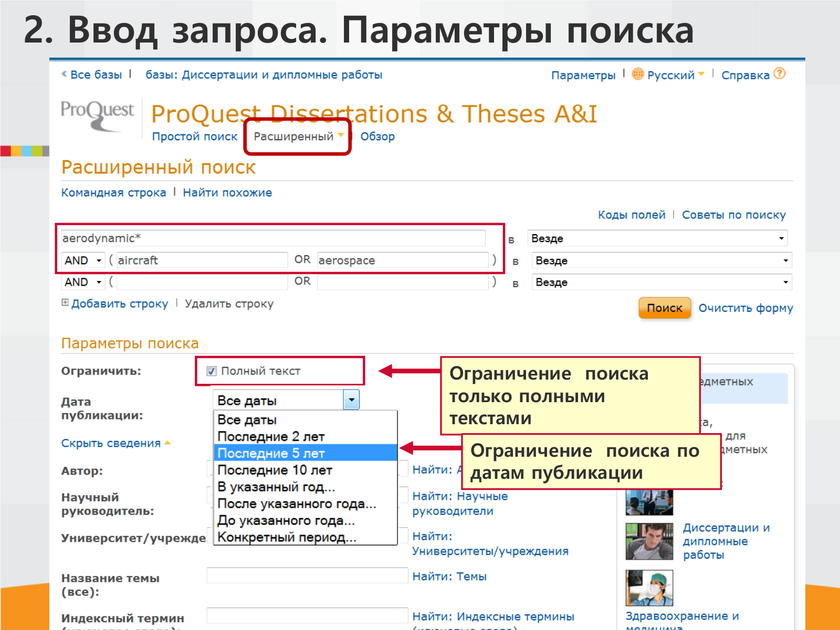The height and width of the screenshot is (630, 840).
Task: Choose Последние 5 лет option
Action: click(305, 453)
